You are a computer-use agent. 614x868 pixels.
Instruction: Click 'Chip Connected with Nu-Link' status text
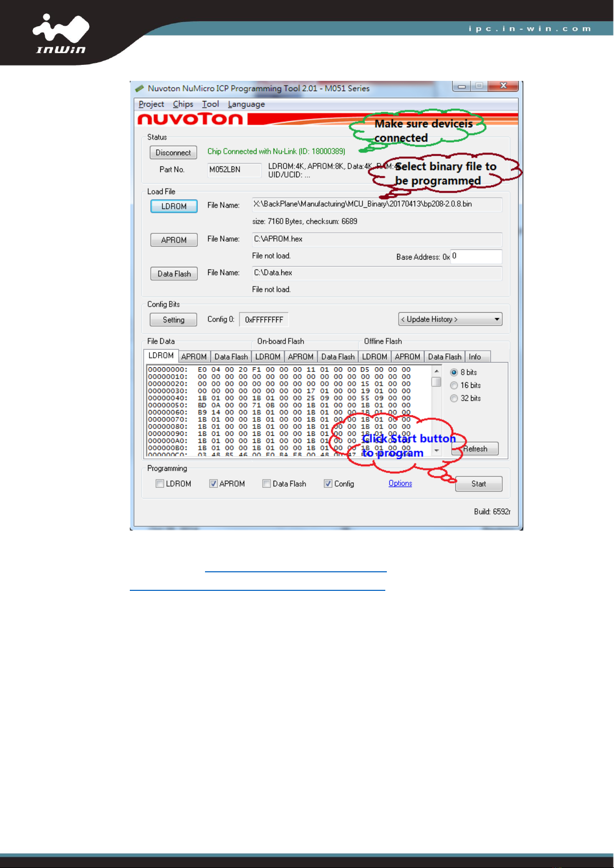[276, 151]
